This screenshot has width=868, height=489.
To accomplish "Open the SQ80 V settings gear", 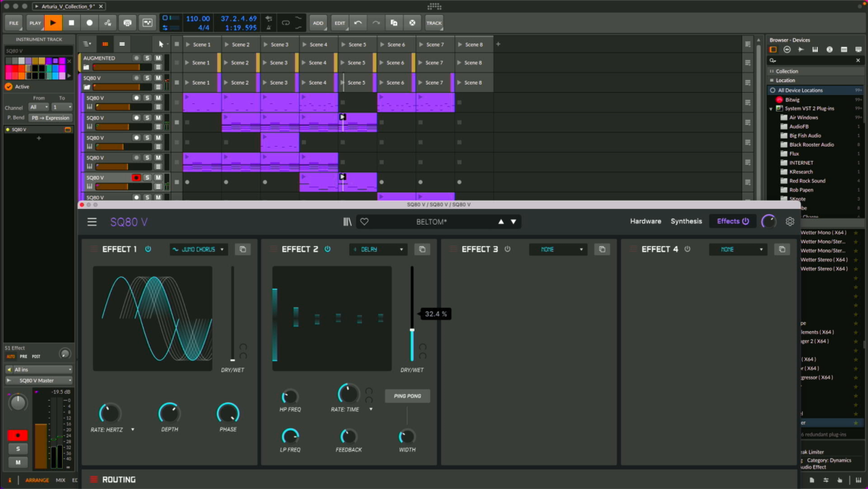I will [789, 222].
